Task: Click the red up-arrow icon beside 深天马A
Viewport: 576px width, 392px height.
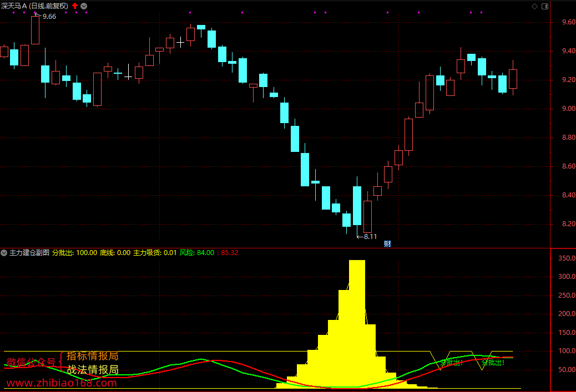Action: [75, 6]
